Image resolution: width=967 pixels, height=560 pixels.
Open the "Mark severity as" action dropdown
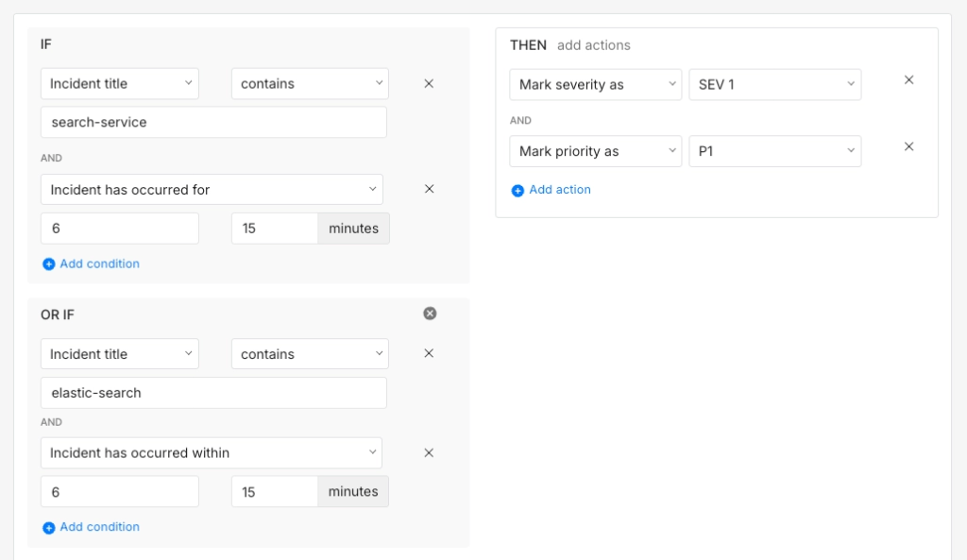point(595,84)
